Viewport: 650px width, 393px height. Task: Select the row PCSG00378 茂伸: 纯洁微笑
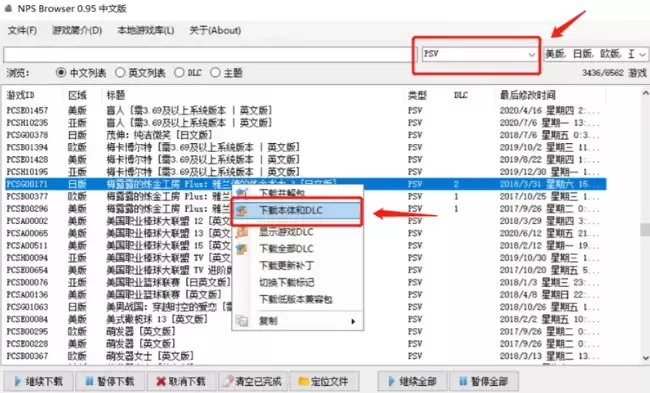[x=305, y=135]
